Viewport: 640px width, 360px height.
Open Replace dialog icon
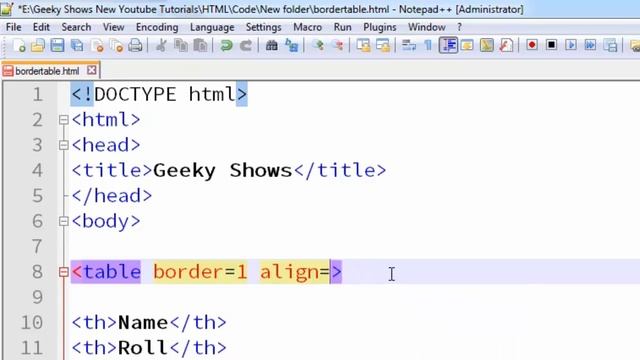[291, 45]
